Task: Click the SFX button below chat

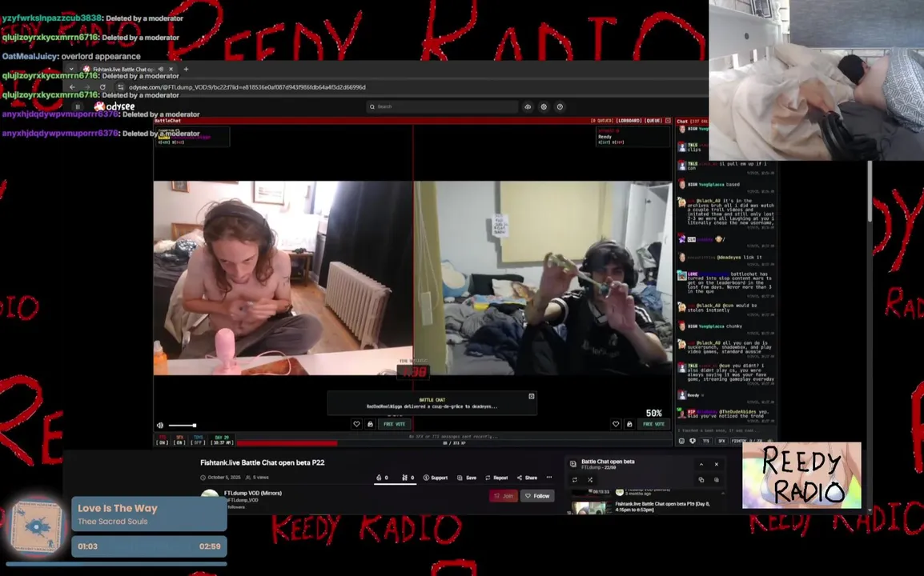Action: click(x=721, y=441)
